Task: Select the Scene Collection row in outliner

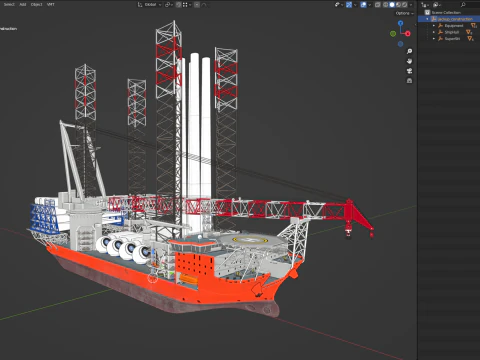Action: [x=449, y=13]
